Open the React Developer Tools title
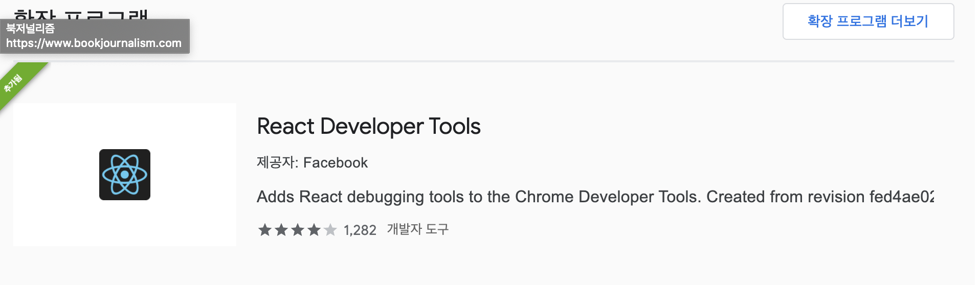 369,127
